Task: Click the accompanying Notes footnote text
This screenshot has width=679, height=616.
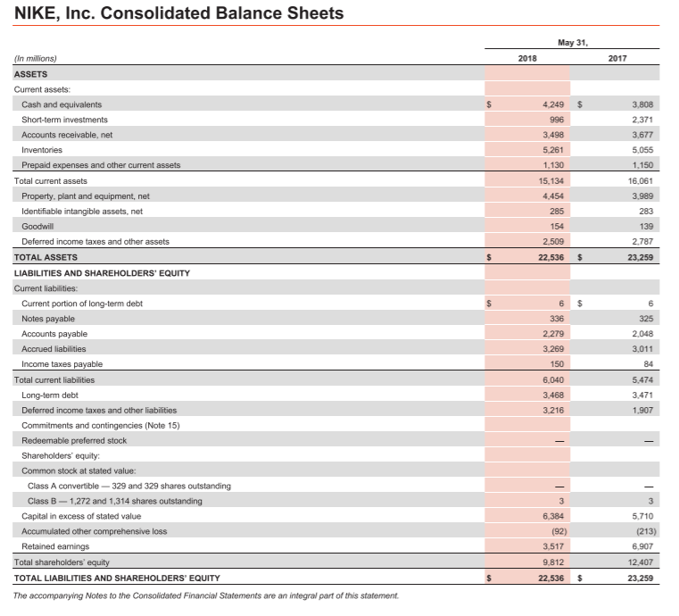Action: [206, 596]
